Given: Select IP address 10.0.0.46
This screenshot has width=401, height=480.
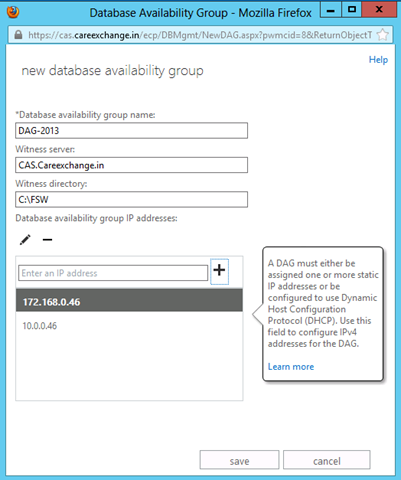Looking at the screenshot, I should point(129,326).
